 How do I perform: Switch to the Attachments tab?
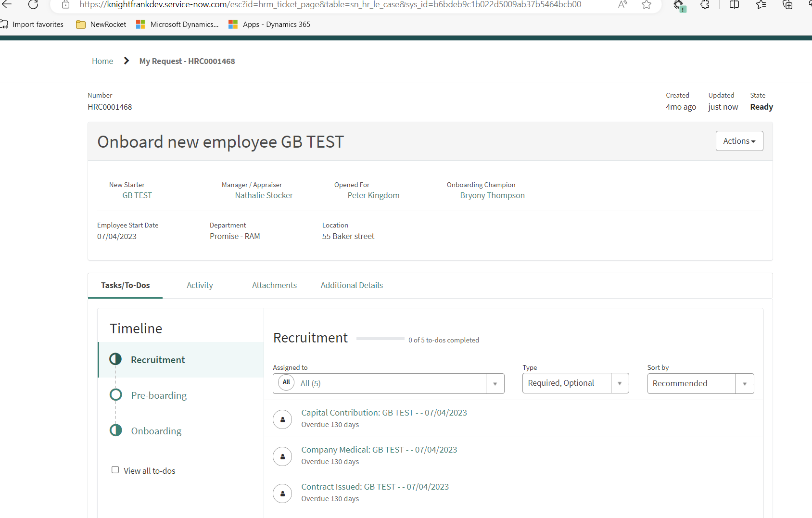[274, 285]
